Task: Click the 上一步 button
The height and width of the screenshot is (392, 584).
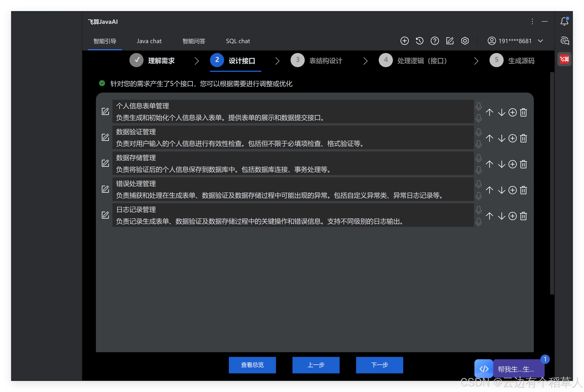Action: (316, 365)
